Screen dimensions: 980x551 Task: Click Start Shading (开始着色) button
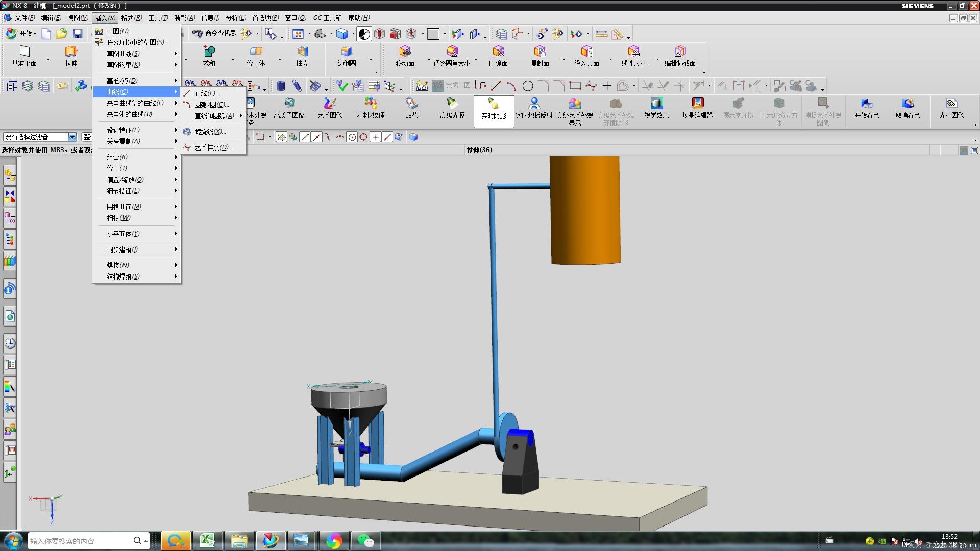[867, 109]
